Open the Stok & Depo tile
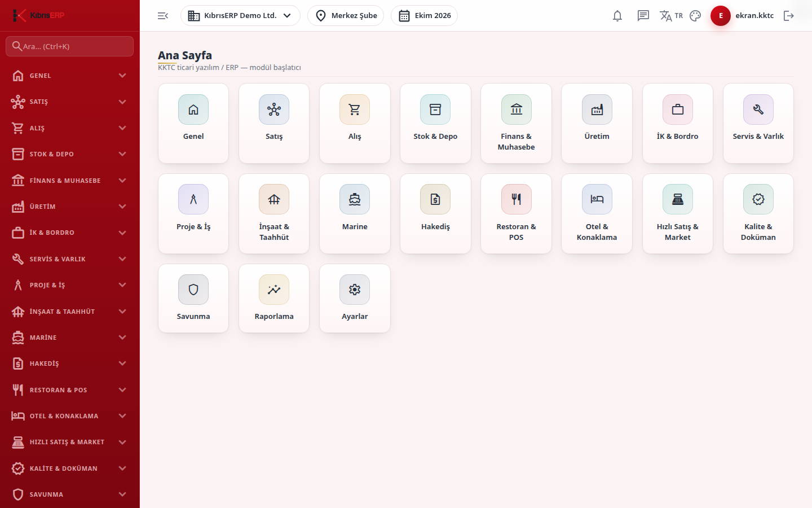Image resolution: width=812 pixels, height=508 pixels. tap(435, 123)
